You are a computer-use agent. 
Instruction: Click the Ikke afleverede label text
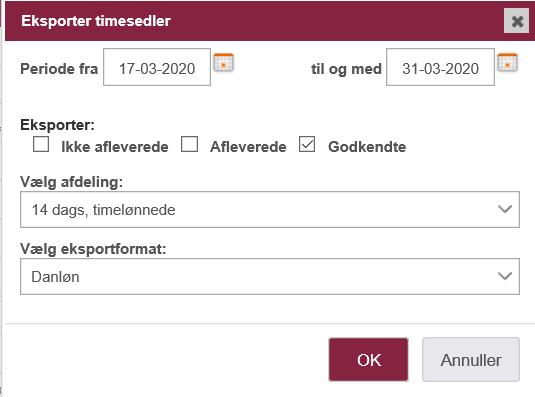(115, 147)
